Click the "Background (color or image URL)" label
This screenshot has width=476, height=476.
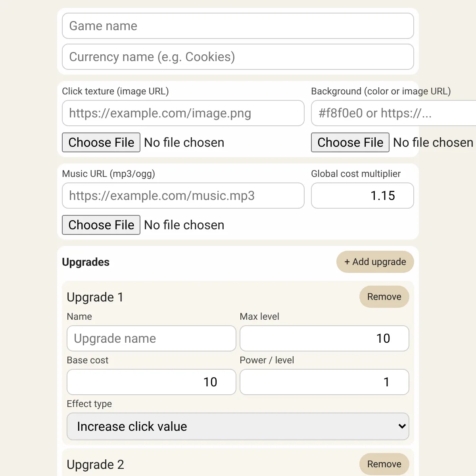[381, 91]
